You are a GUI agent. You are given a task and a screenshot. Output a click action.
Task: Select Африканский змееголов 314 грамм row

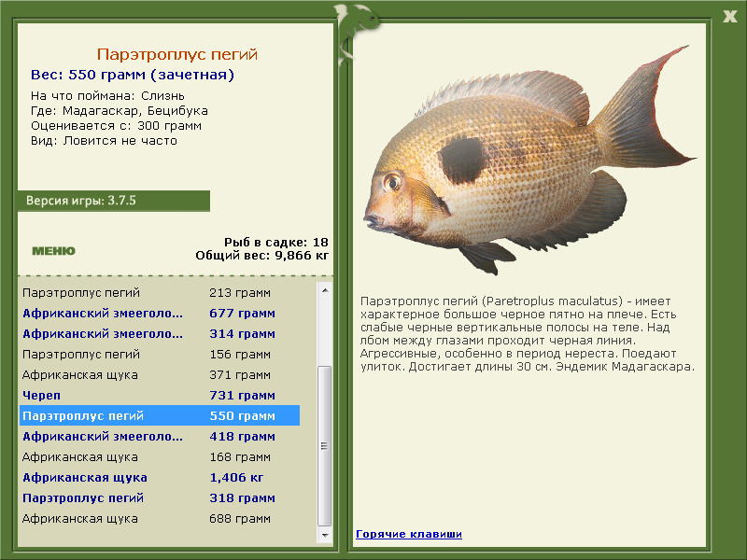[x=160, y=334]
